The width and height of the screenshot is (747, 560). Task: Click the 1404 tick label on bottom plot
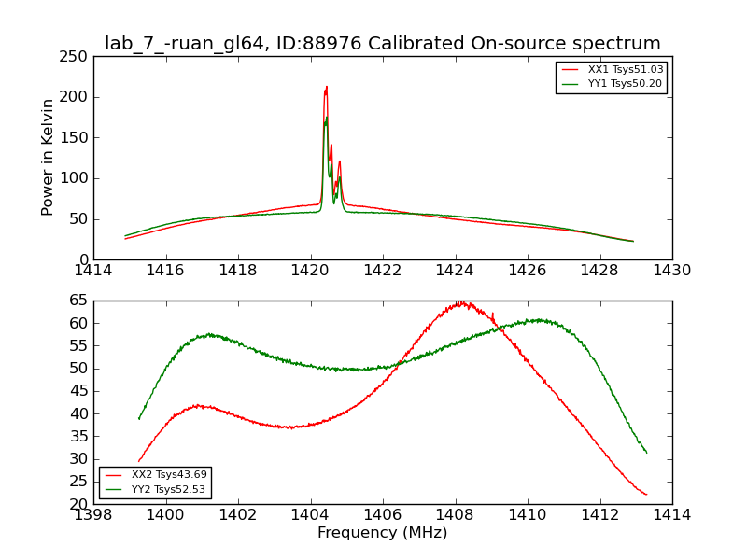pos(310,515)
